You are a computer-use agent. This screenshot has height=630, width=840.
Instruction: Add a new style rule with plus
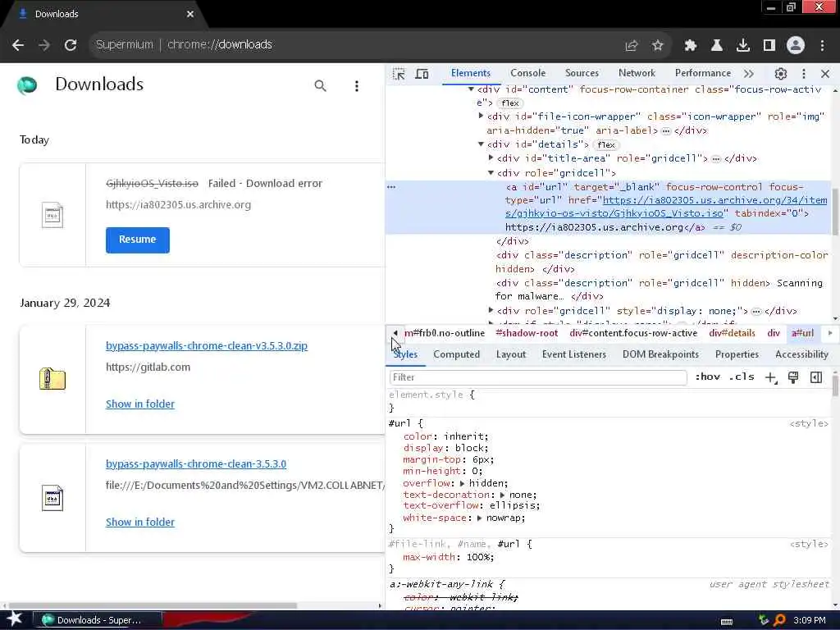tap(770, 377)
